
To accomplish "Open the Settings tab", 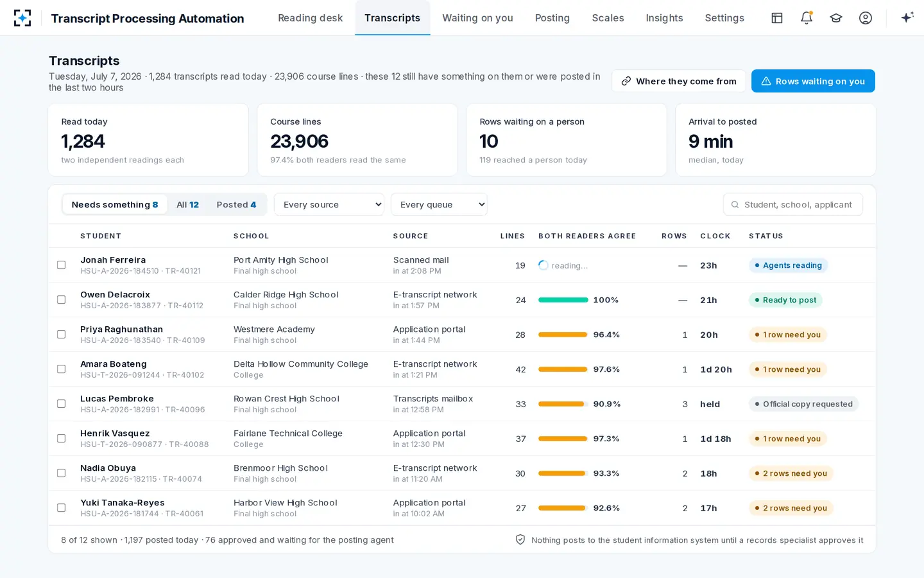I will coord(724,18).
